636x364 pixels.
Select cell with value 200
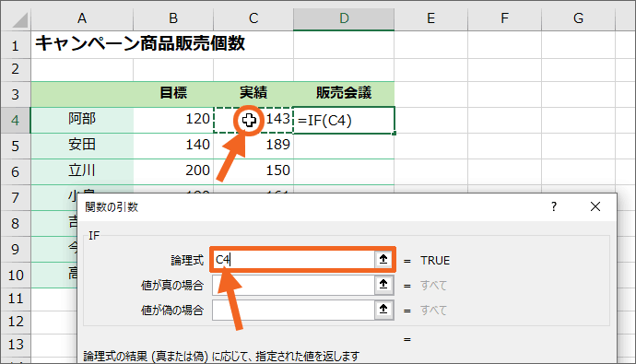[173, 171]
